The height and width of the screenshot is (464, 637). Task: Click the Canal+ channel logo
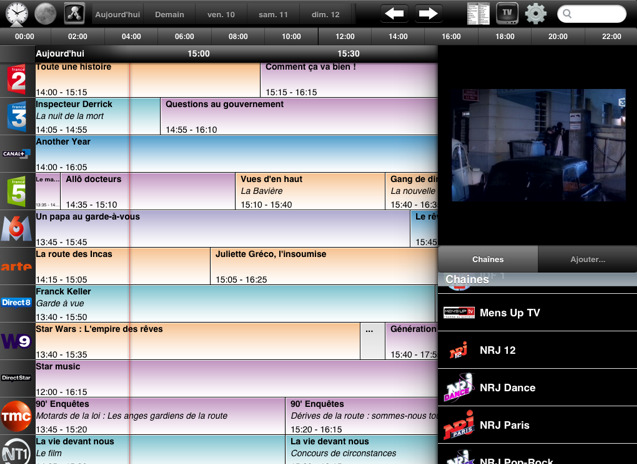point(16,154)
